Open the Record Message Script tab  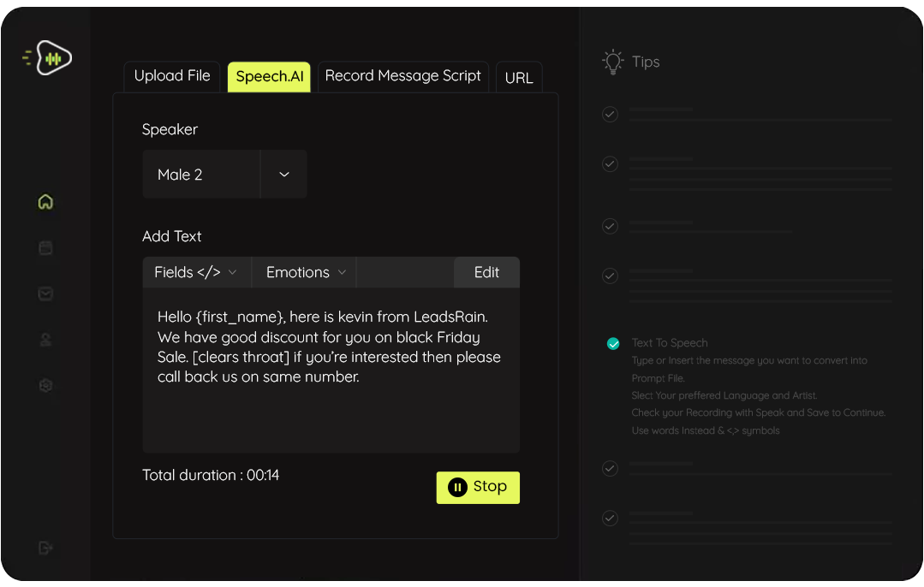[x=403, y=76]
